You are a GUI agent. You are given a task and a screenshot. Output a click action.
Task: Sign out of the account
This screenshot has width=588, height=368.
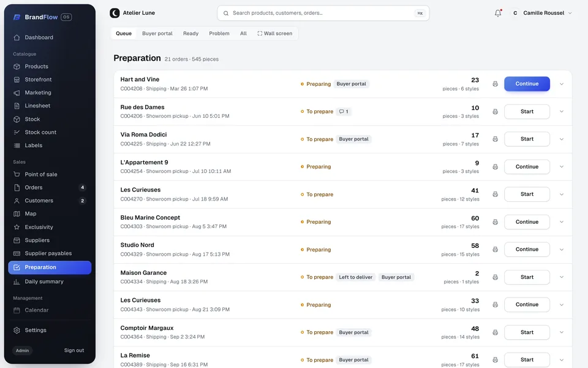tap(74, 351)
